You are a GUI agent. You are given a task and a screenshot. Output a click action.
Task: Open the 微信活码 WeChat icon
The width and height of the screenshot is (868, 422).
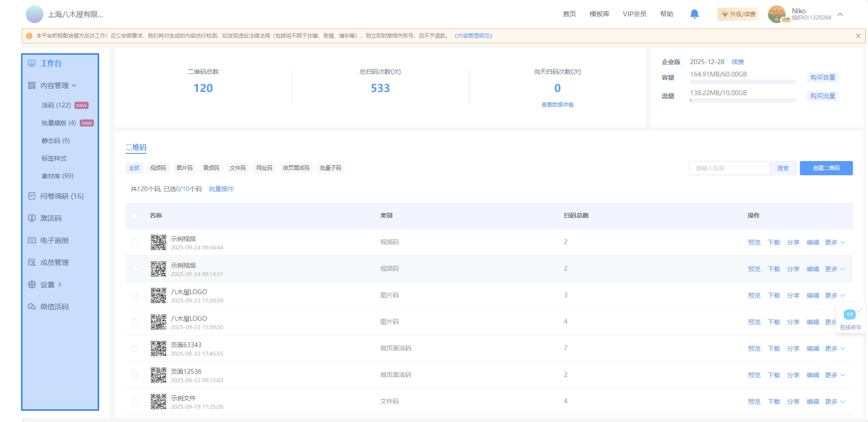[32, 306]
